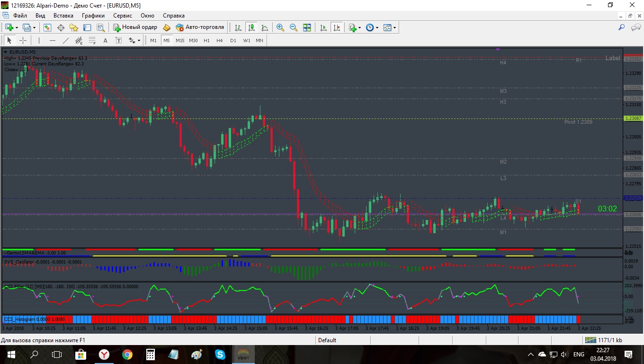This screenshot has width=644, height=364.
Task: Open the Графики menu
Action: [93, 16]
